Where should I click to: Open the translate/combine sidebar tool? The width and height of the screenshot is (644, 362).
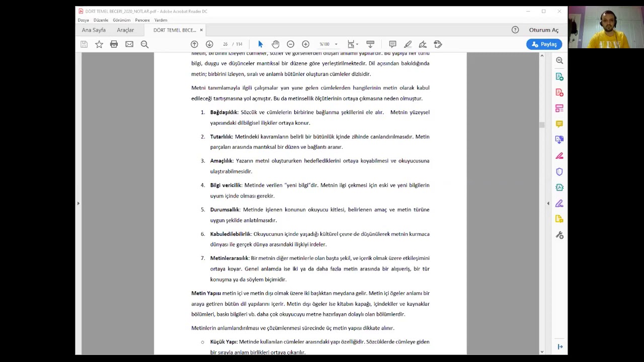tap(559, 139)
